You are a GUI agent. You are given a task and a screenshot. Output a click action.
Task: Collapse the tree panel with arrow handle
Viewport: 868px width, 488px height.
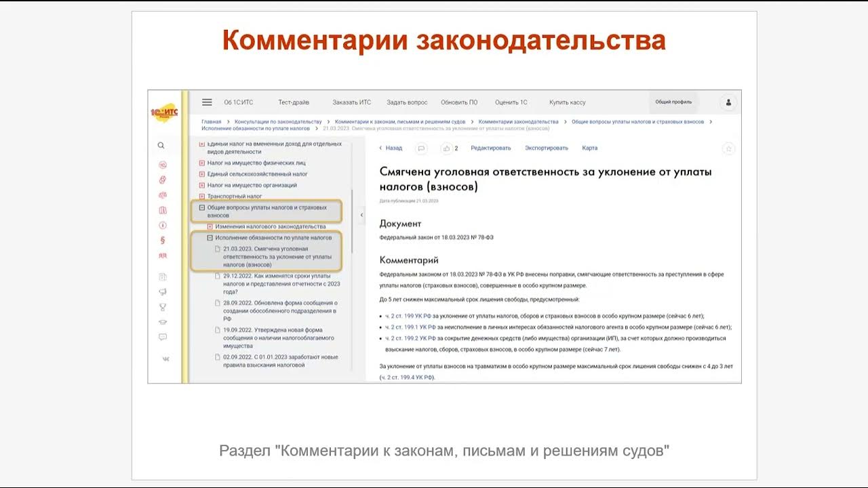click(361, 215)
